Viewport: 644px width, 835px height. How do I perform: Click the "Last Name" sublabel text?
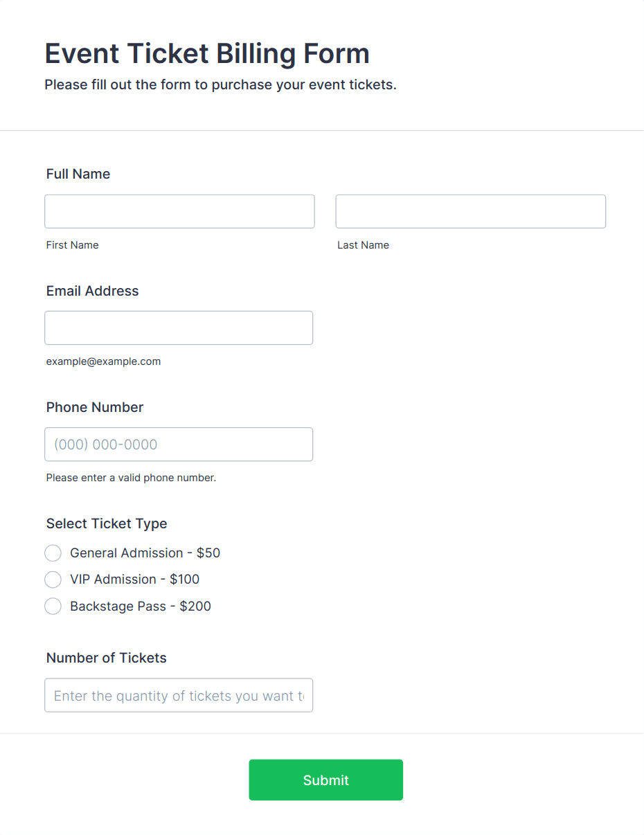click(363, 245)
